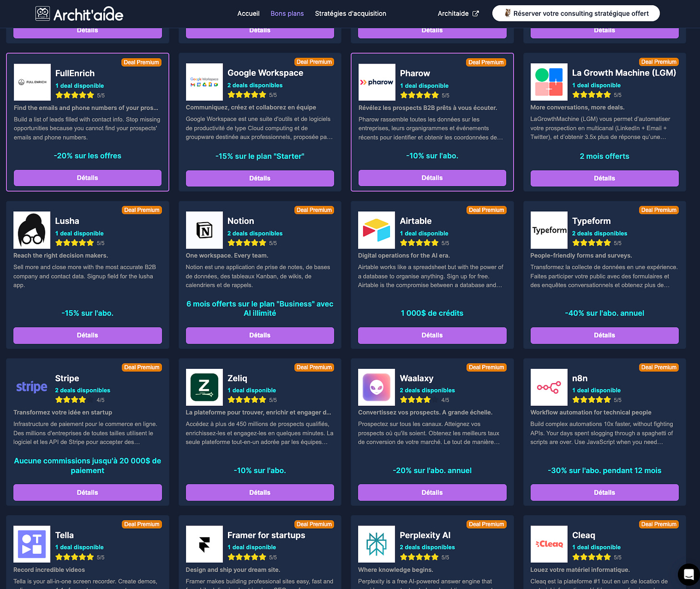The width and height of the screenshot is (700, 589).
Task: Click Deal Premium badge on Cleaq card
Action: 659,524
